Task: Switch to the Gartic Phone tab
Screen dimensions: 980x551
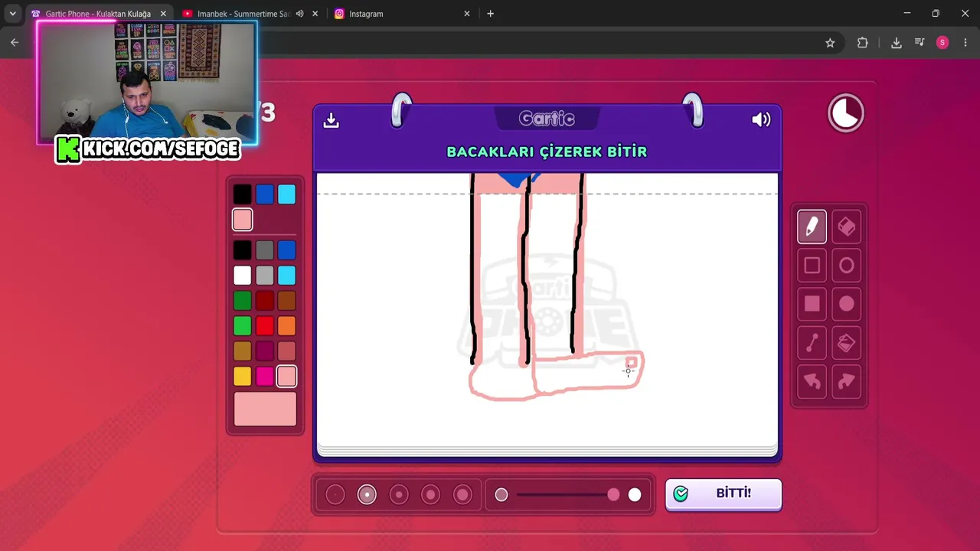Action: coord(98,14)
